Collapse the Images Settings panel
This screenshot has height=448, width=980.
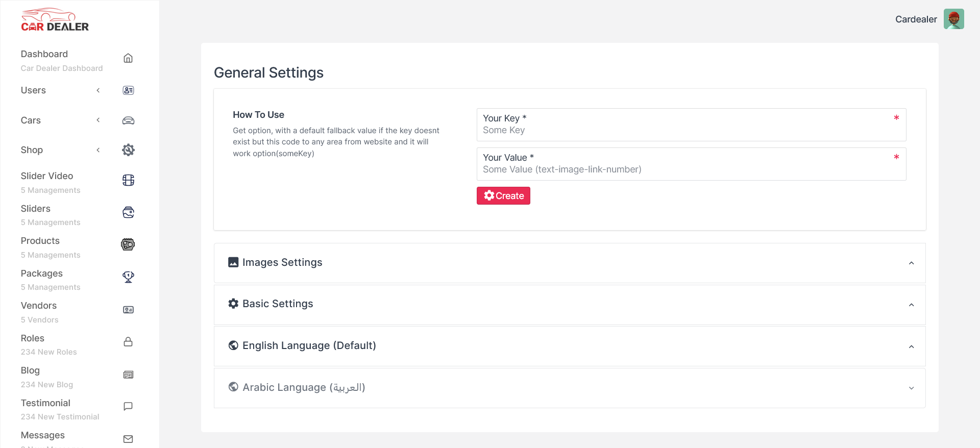(x=911, y=263)
